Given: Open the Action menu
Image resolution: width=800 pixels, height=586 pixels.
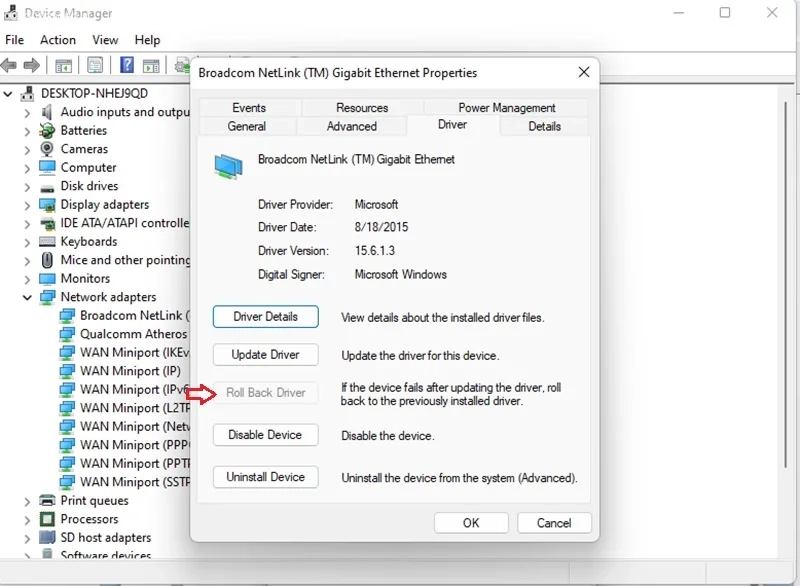Looking at the screenshot, I should click(x=58, y=40).
